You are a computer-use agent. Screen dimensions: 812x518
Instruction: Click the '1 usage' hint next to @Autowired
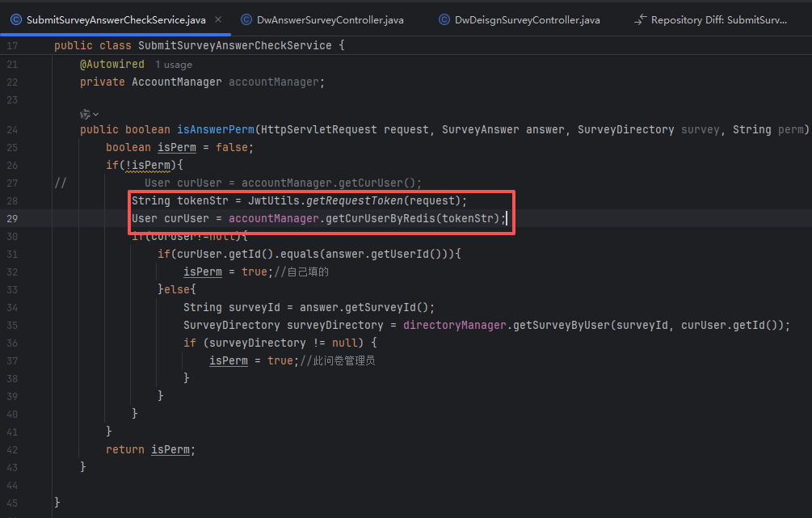tap(174, 65)
